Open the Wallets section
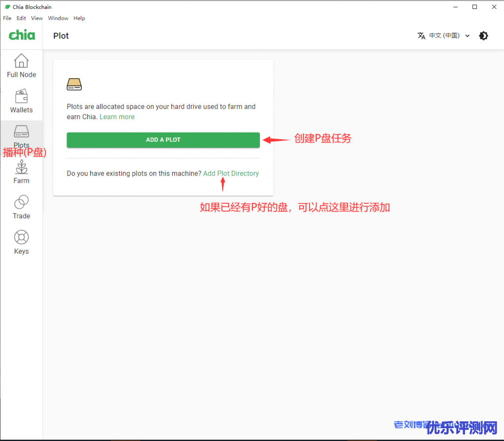The height and width of the screenshot is (441, 504). (x=22, y=101)
